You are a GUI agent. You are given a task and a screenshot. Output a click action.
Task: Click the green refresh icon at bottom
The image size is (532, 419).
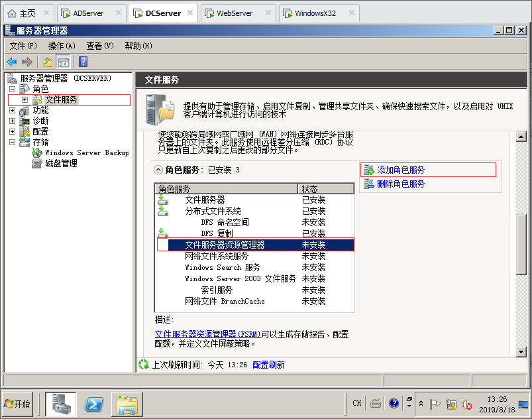[144, 365]
